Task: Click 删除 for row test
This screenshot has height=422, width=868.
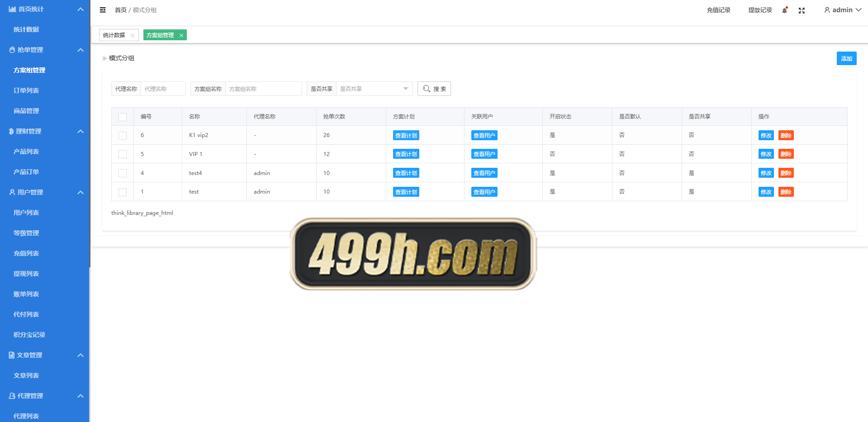Action: pyautogui.click(x=786, y=192)
